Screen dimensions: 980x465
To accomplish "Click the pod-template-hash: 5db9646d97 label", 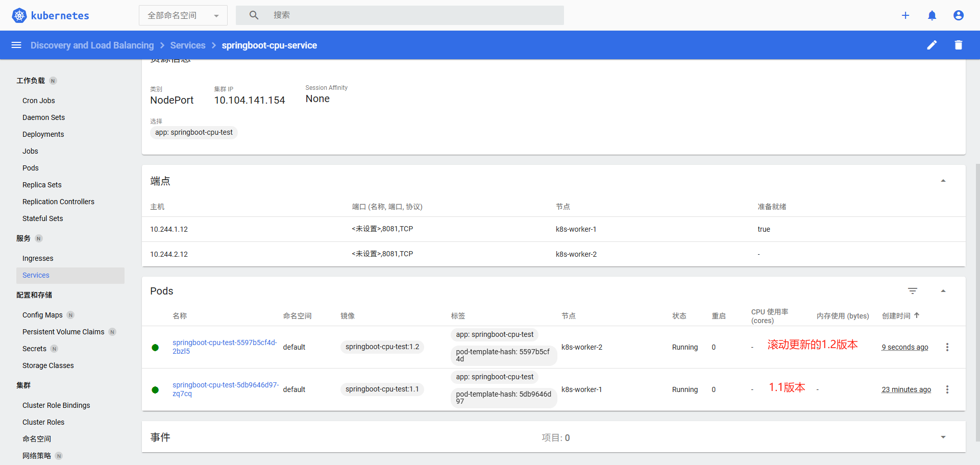I will click(504, 398).
